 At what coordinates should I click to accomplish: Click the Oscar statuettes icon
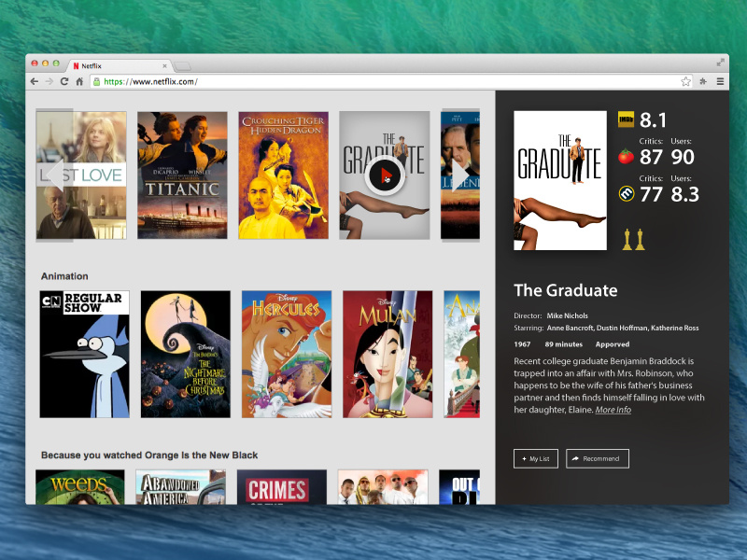tap(634, 239)
